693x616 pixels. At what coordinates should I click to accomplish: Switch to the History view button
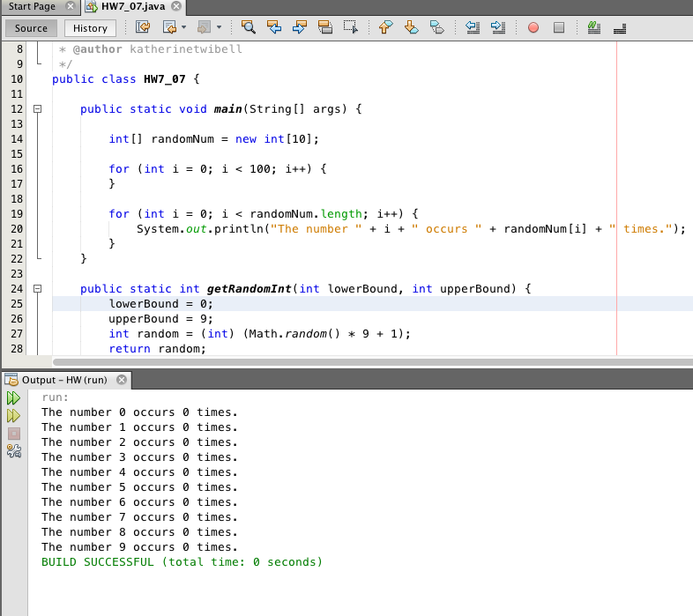click(90, 28)
